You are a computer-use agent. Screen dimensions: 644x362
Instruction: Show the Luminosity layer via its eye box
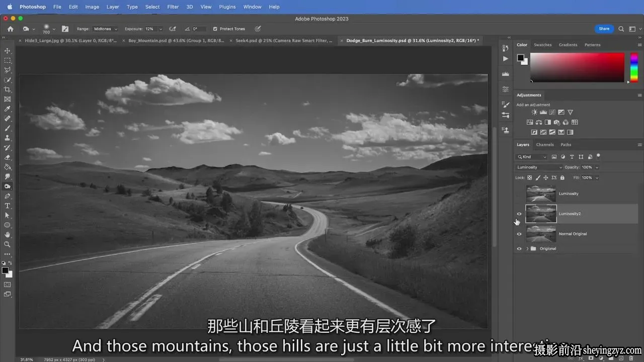[519, 194]
